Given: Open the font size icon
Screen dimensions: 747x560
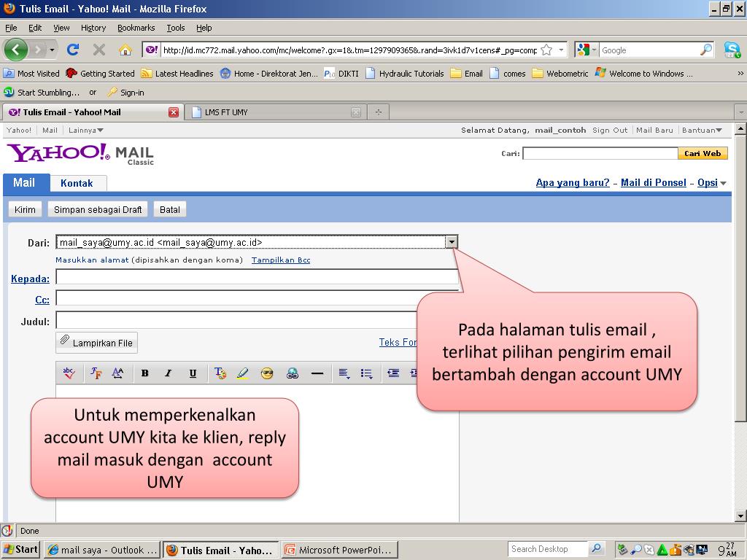Looking at the screenshot, I should coord(117,373).
